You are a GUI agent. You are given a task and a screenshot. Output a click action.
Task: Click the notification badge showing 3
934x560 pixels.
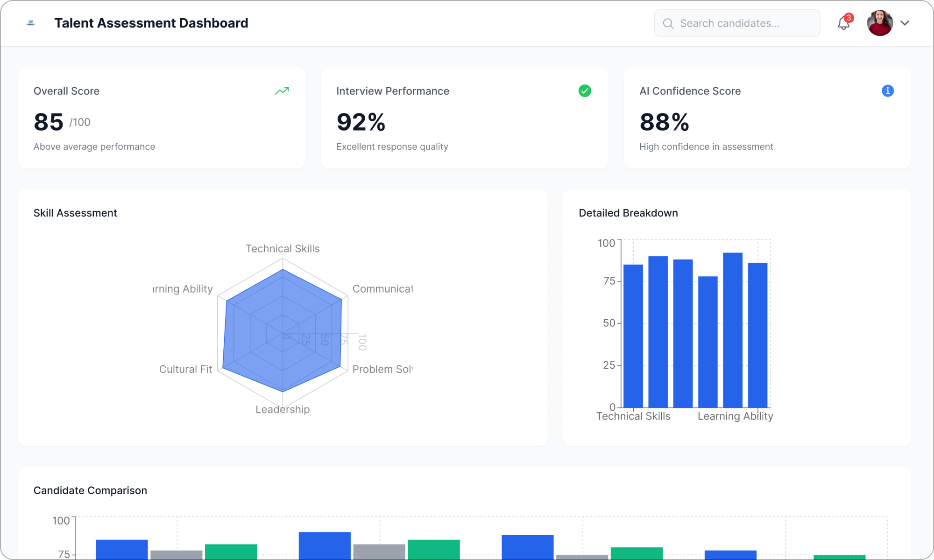tap(849, 18)
